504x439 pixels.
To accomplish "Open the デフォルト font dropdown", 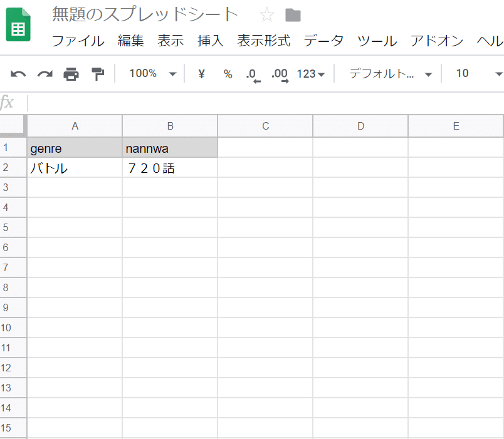I will point(391,74).
